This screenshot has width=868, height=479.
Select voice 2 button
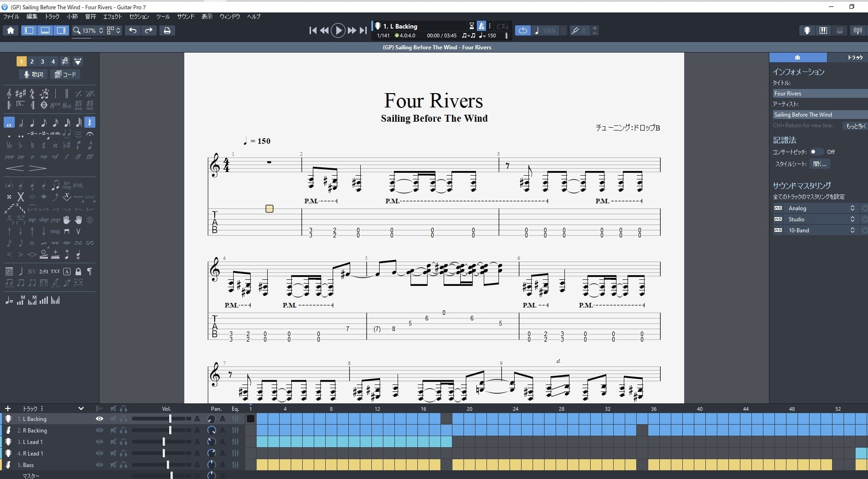coord(32,61)
